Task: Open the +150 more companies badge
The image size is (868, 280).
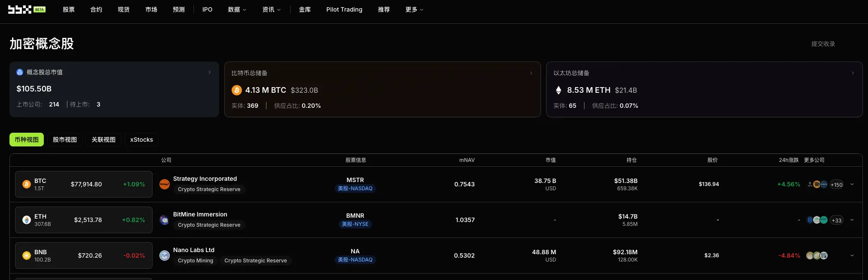Action: point(836,185)
